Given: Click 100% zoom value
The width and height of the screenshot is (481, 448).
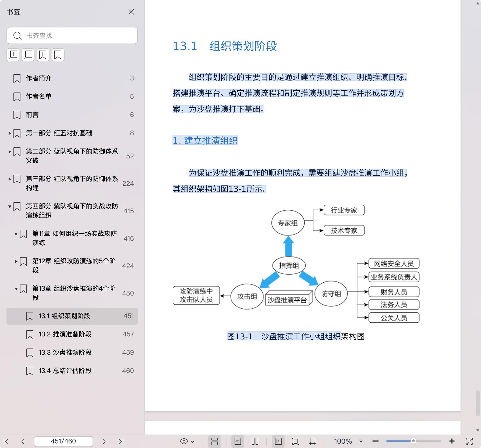Looking at the screenshot, I should [343, 441].
